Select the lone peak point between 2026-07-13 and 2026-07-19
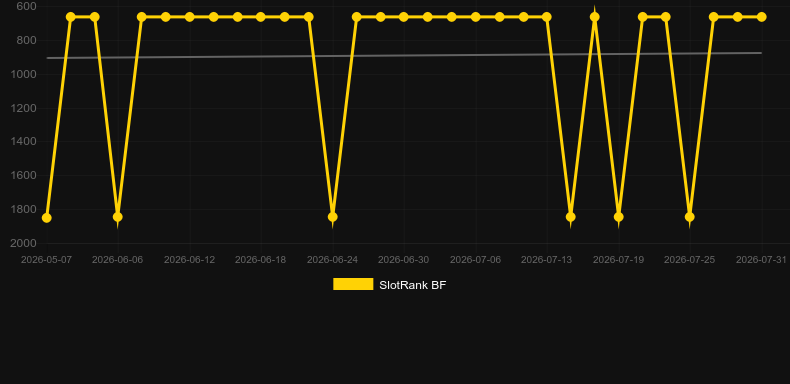 [595, 17]
